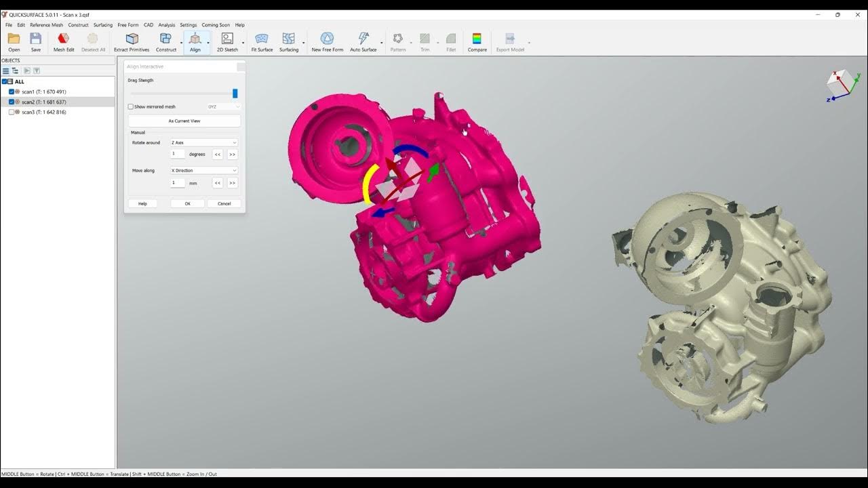The width and height of the screenshot is (868, 488).
Task: Close the Align Interactive panel
Action: coord(241,66)
